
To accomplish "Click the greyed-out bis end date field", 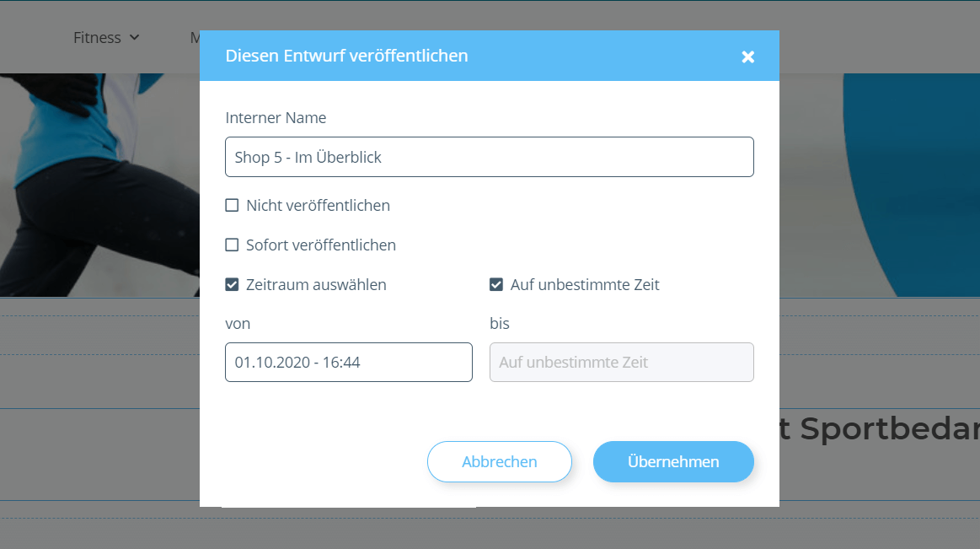I will 621,362.
